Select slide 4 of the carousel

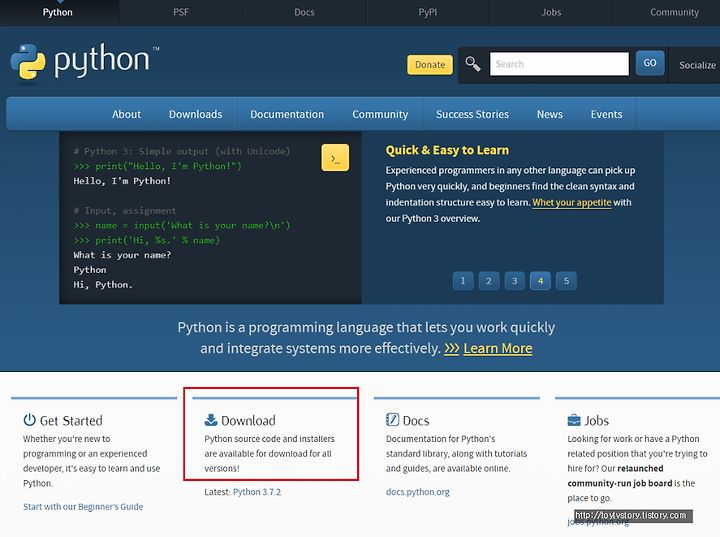click(540, 281)
